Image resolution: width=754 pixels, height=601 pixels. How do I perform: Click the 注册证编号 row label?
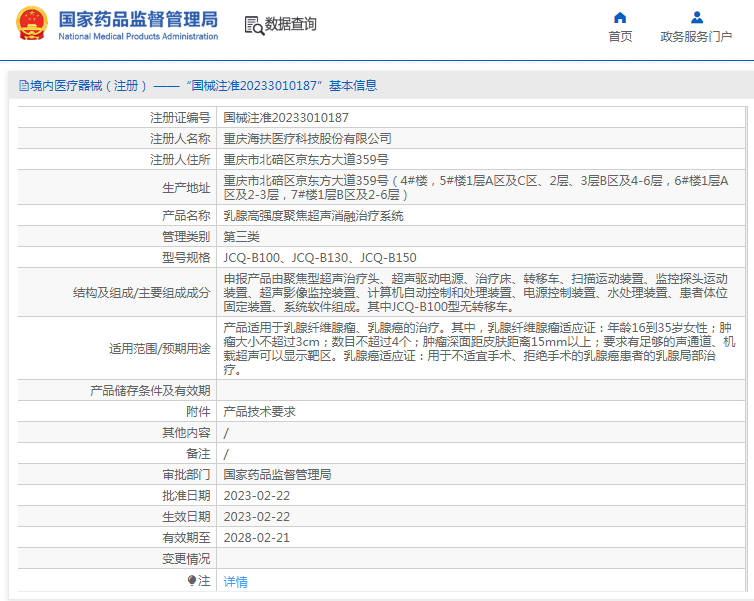coord(180,118)
